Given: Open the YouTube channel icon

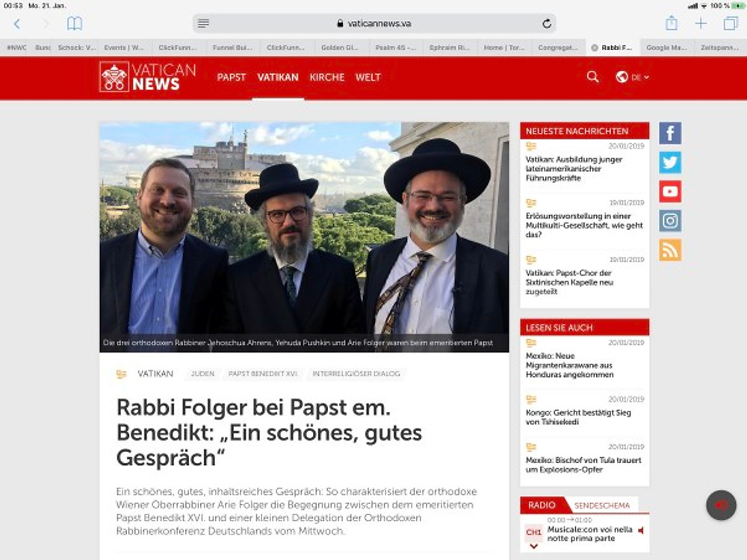Looking at the screenshot, I should tap(670, 191).
